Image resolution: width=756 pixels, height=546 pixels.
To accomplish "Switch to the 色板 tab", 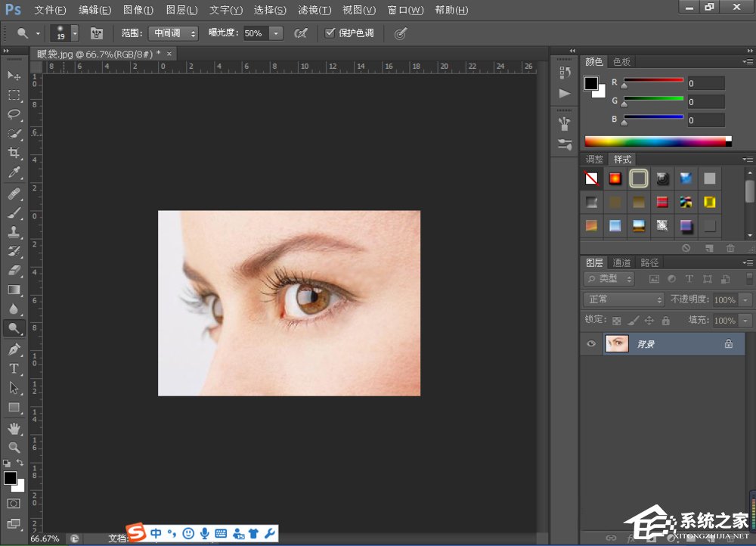I will [x=621, y=61].
